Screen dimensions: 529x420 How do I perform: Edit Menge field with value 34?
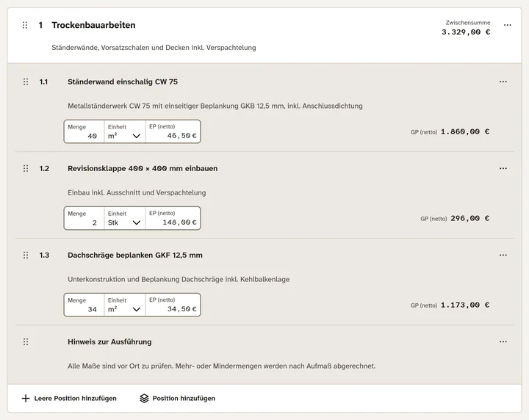tap(84, 305)
